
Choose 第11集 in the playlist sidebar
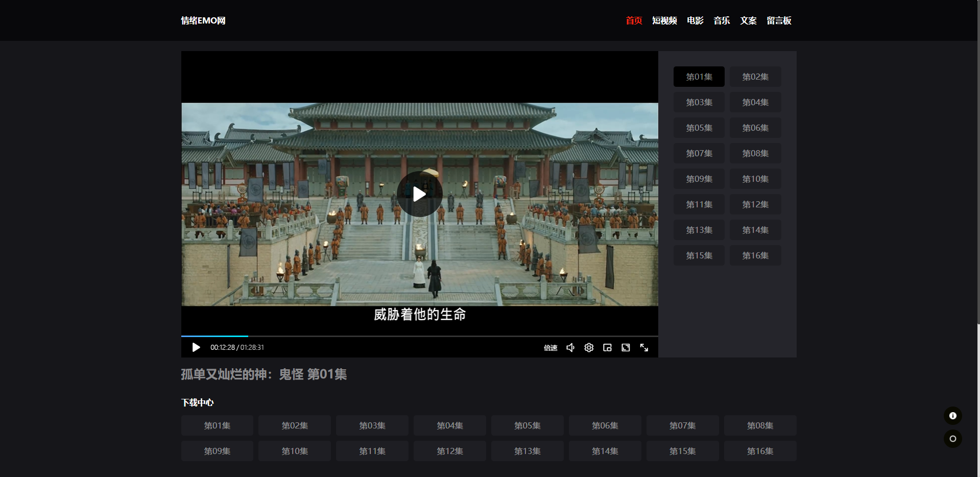point(699,204)
